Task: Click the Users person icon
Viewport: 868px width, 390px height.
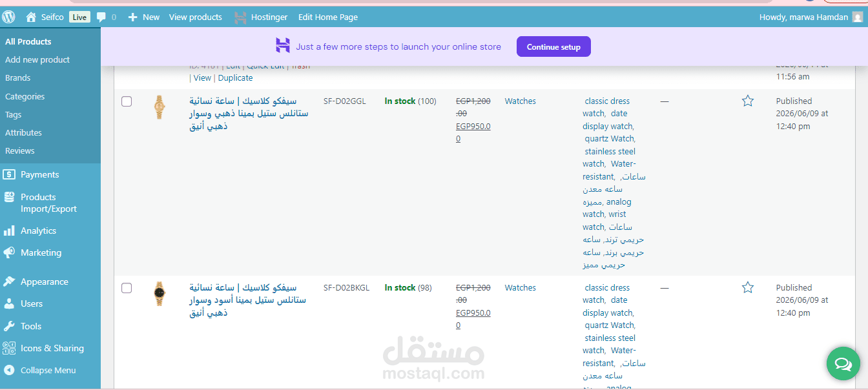Action: click(10, 303)
